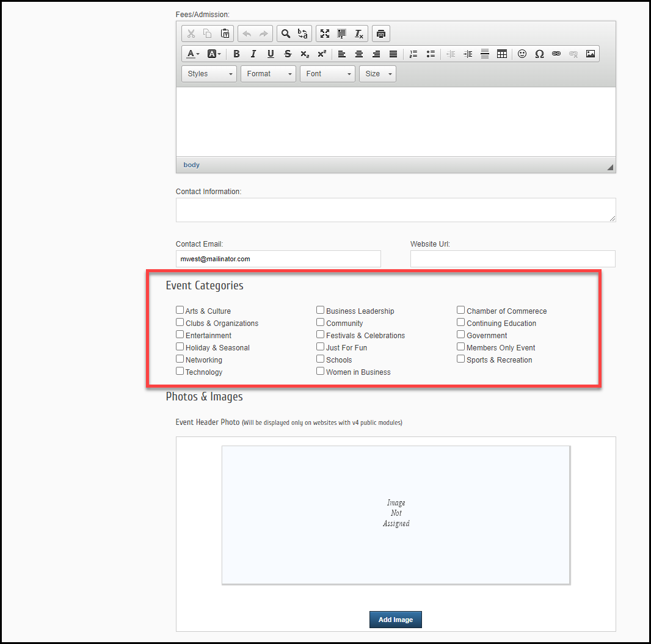Image resolution: width=651 pixels, height=644 pixels.
Task: Click the Add Image button
Action: coord(396,620)
